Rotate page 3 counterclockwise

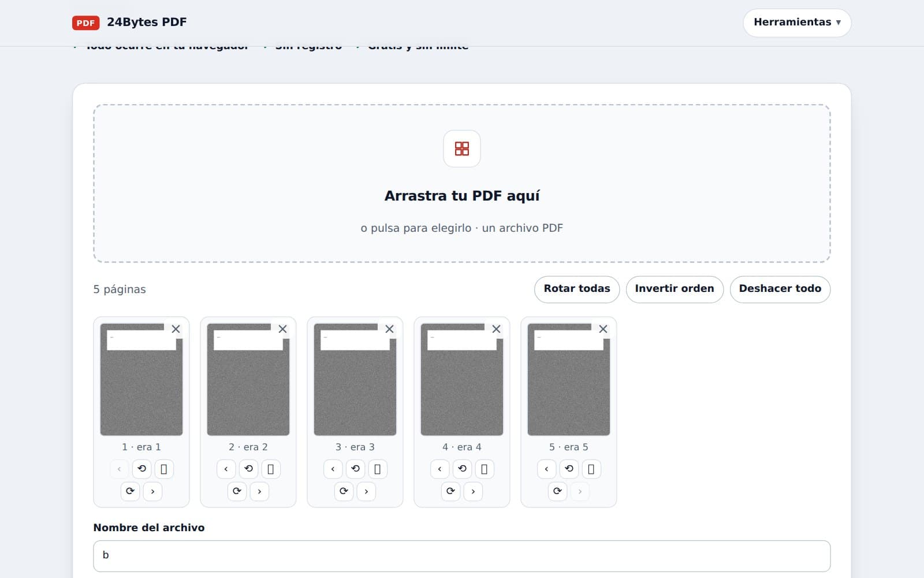(355, 469)
